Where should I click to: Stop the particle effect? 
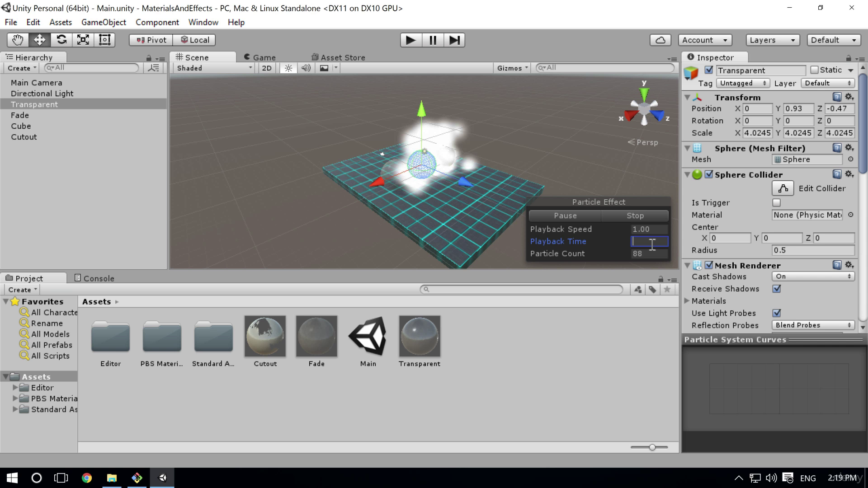635,216
